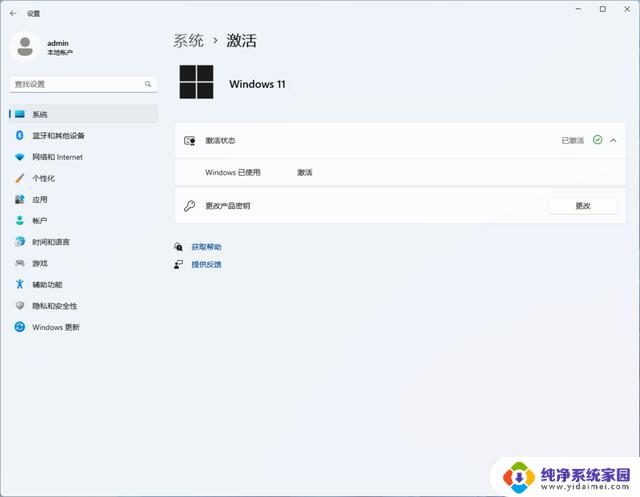This screenshot has width=640, height=497.
Task: Open the 游戏 controller icon
Action: tap(20, 263)
